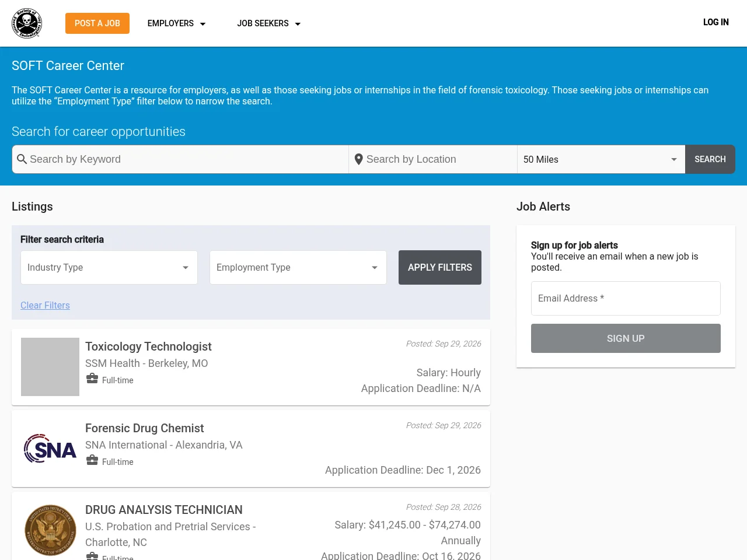Viewport: 747px width, 560px height.
Task: Open the Drug Analysis Technician listing
Action: pos(164,510)
